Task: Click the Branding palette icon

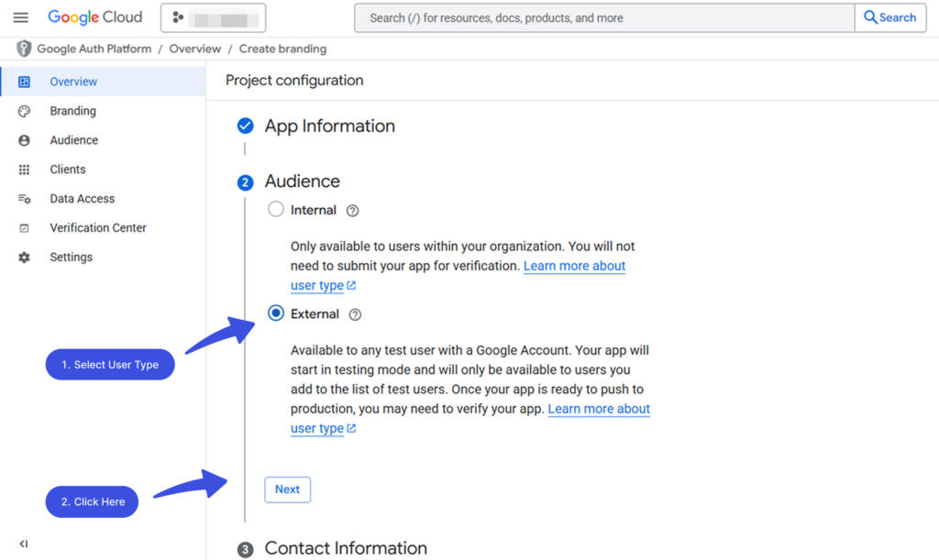Action: point(23,110)
